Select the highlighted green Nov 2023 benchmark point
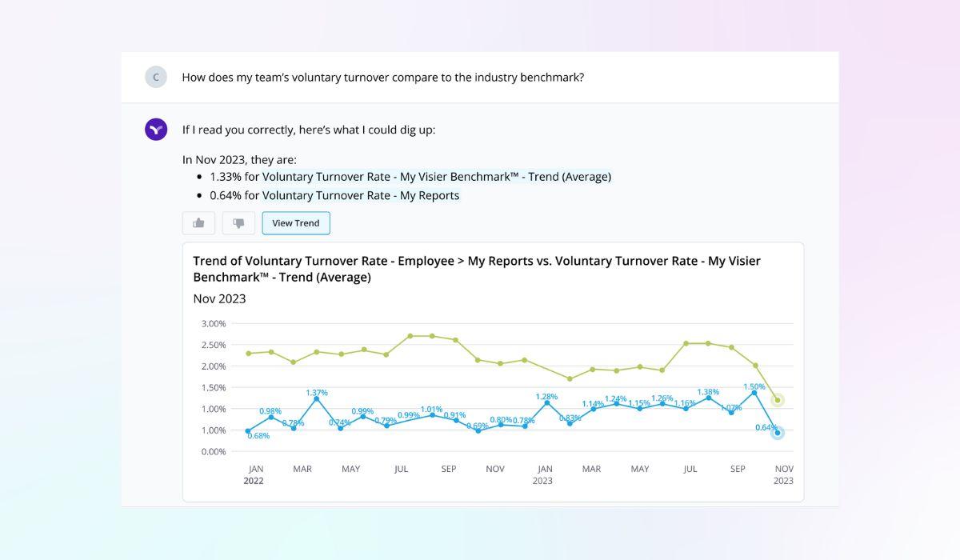The image size is (960, 560). click(777, 400)
